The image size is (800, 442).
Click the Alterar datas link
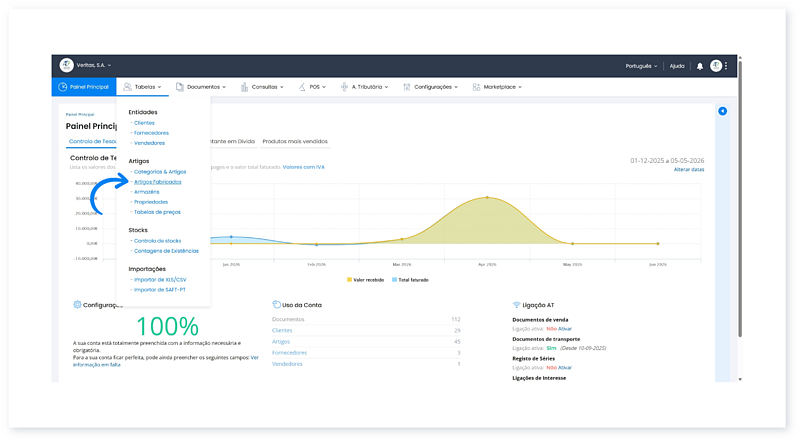[689, 169]
